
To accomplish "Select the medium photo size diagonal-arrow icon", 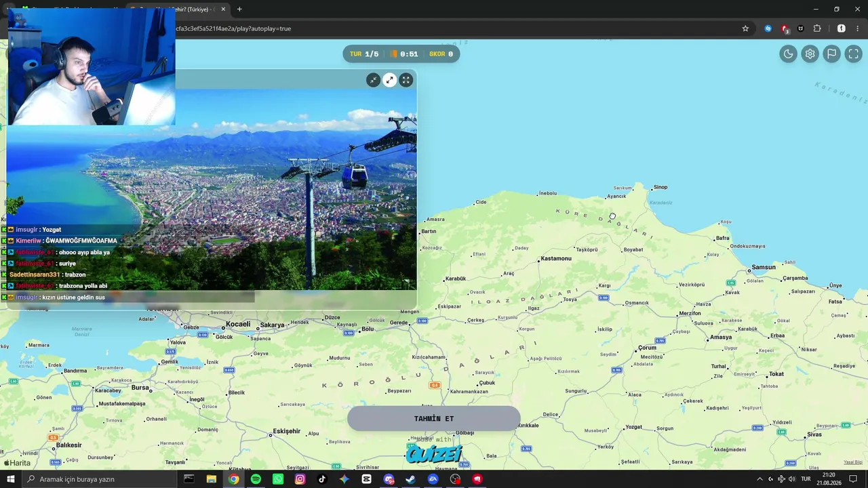I will pyautogui.click(x=389, y=80).
